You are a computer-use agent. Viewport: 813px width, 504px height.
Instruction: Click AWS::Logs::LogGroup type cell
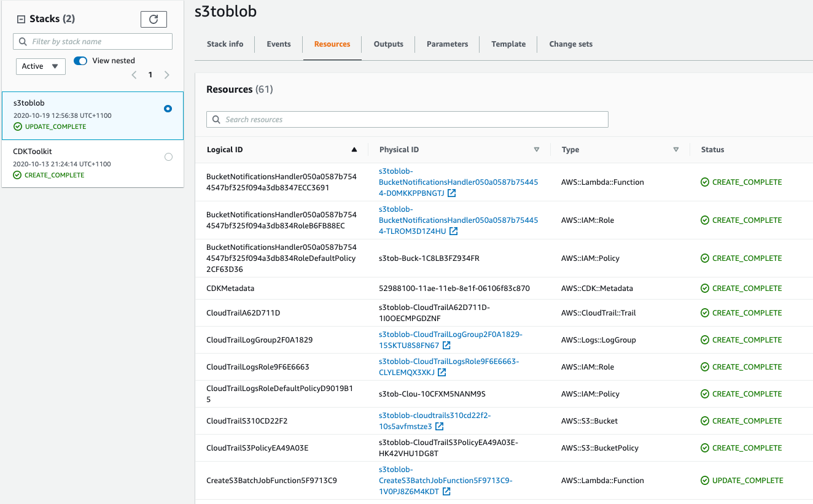point(599,340)
